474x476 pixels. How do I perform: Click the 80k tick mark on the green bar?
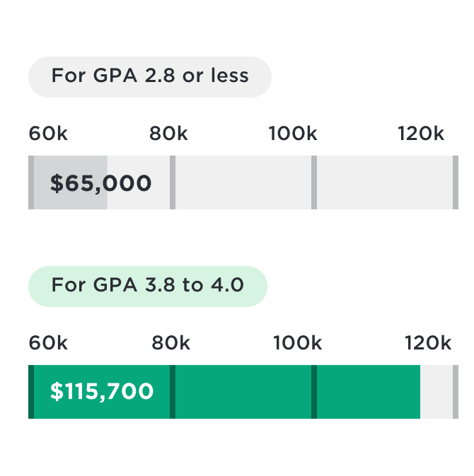point(173,392)
